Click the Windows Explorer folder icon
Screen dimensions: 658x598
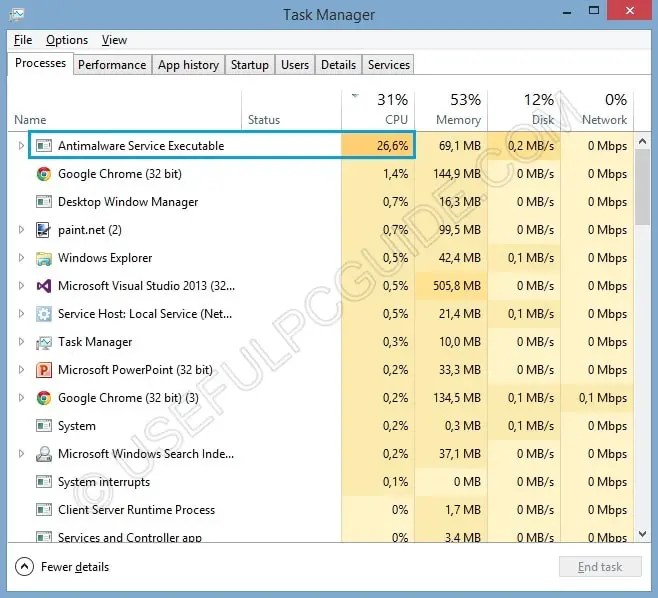tap(44, 258)
